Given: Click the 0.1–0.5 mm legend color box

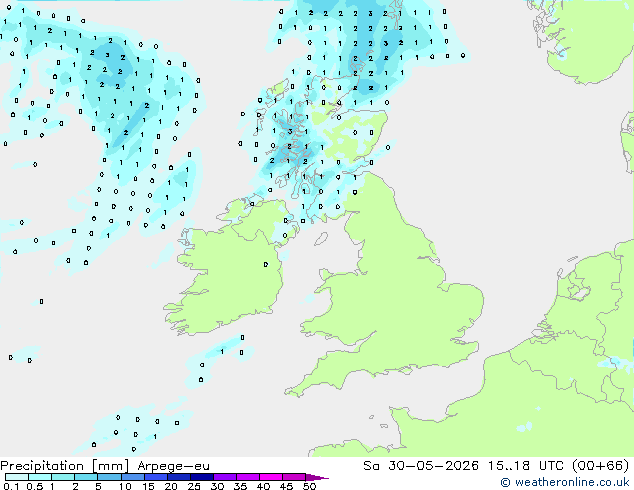Looking at the screenshot, I should (x=17, y=477).
